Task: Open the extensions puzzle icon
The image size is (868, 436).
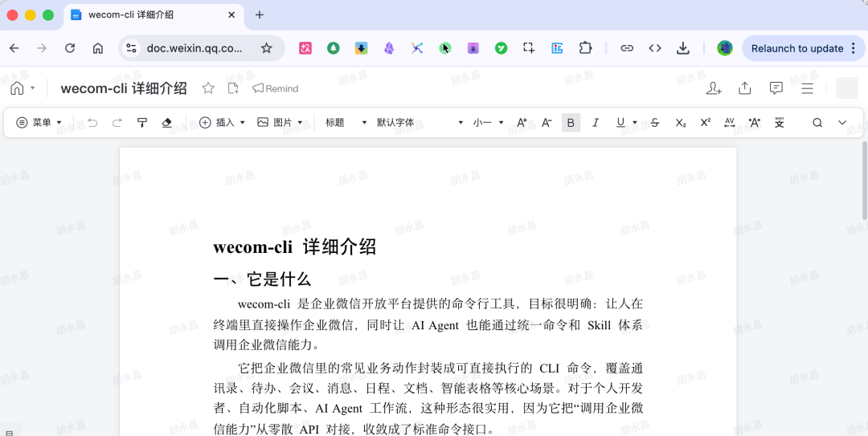Action: pyautogui.click(x=585, y=48)
